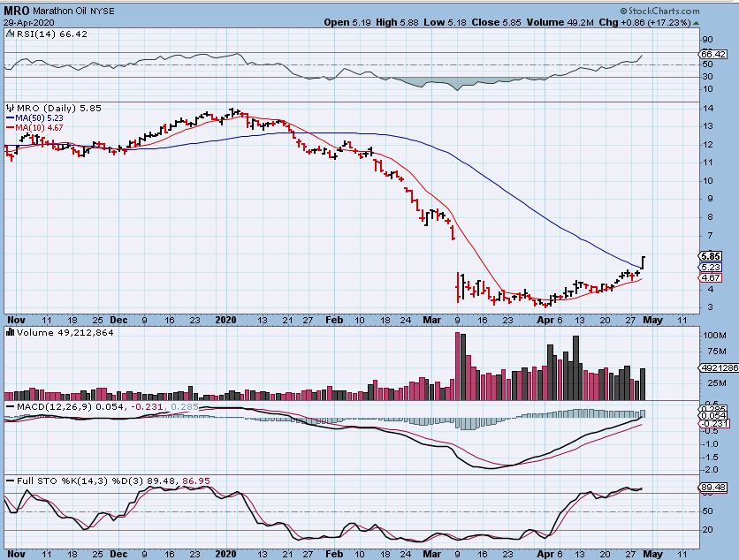Click the 2020 label on upper date axis
Image resolution: width=739 pixels, height=560 pixels.
(225, 320)
